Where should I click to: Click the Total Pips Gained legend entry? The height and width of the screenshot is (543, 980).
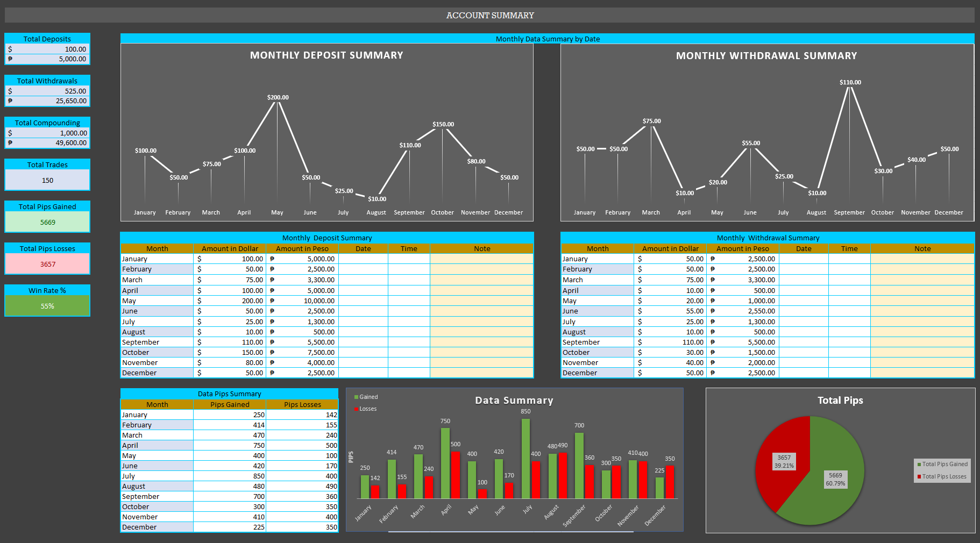coord(942,464)
